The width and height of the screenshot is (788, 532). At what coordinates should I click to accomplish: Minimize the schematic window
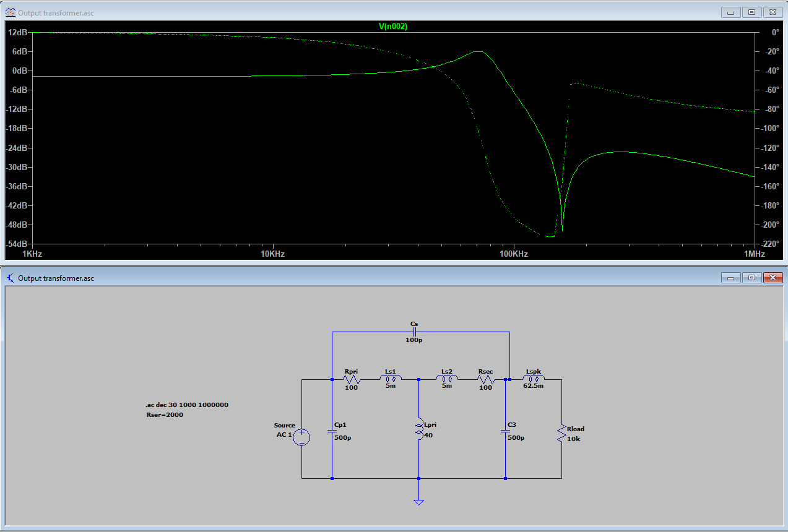pyautogui.click(x=731, y=278)
